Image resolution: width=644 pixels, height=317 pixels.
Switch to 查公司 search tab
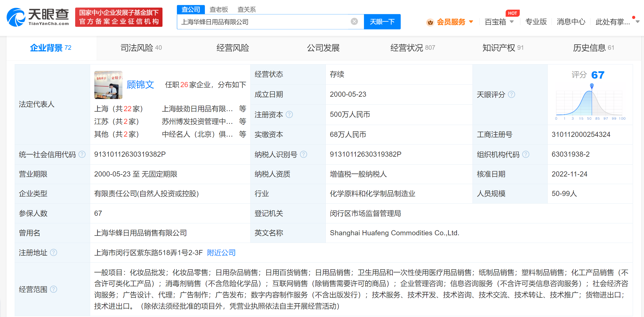point(191,10)
